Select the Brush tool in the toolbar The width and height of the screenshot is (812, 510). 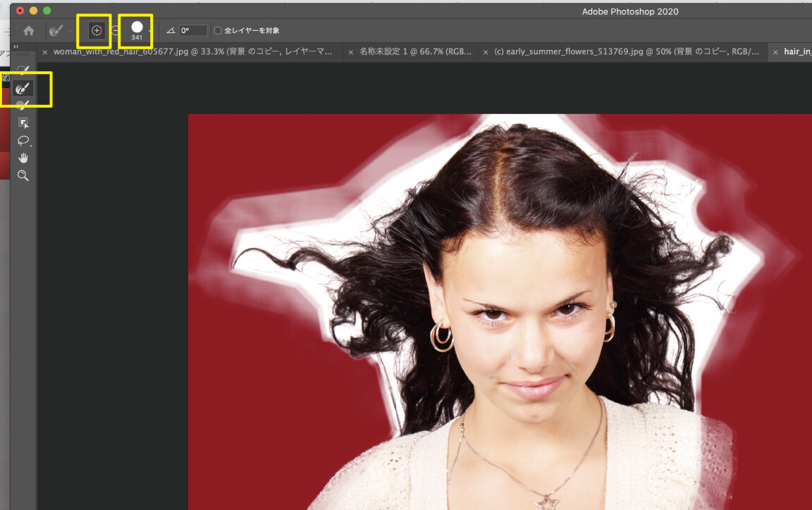23,106
